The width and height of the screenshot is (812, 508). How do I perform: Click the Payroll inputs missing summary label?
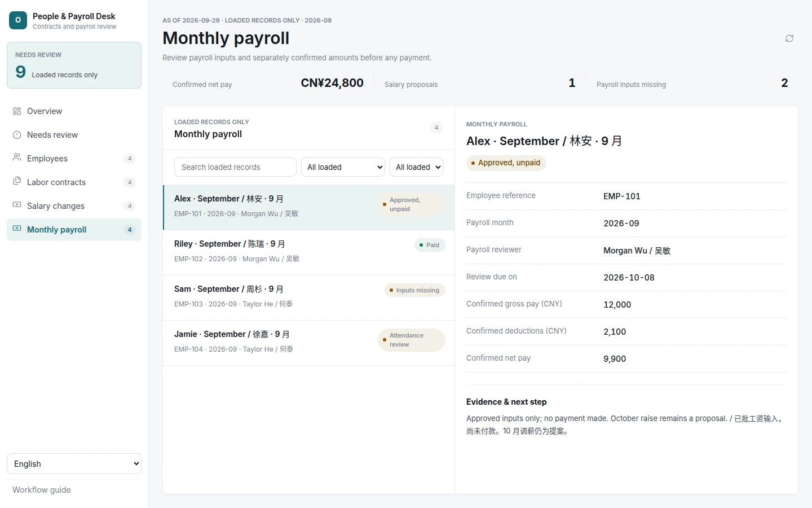click(x=631, y=85)
